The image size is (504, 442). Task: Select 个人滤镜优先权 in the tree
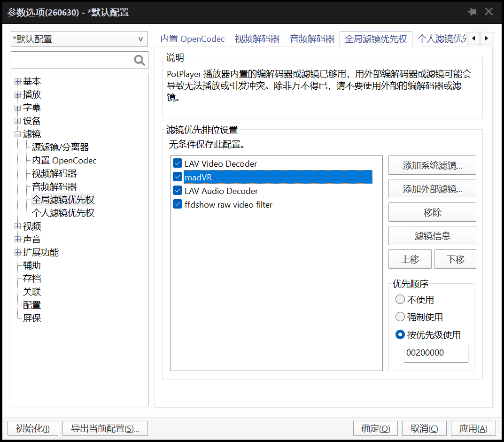click(63, 213)
